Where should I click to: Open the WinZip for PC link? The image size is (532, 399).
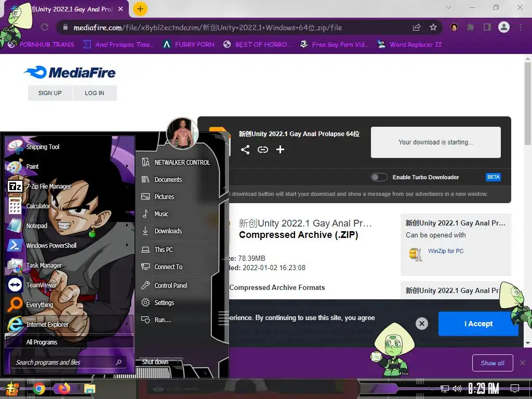(445, 251)
